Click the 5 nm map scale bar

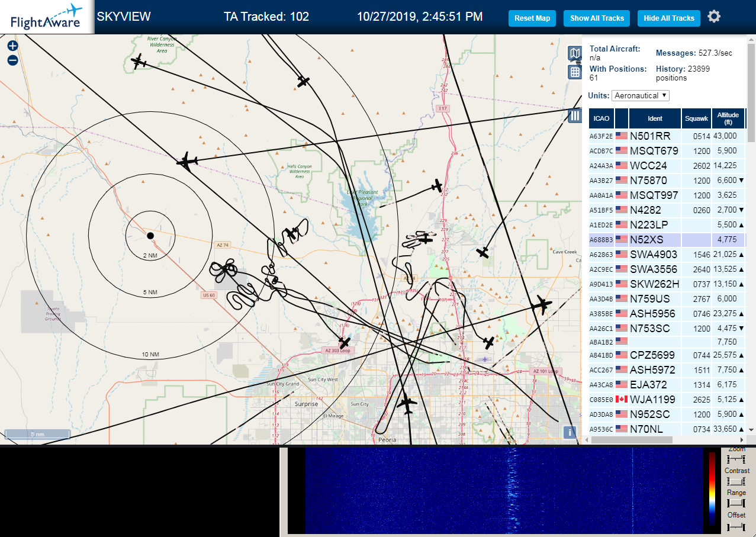[37, 434]
